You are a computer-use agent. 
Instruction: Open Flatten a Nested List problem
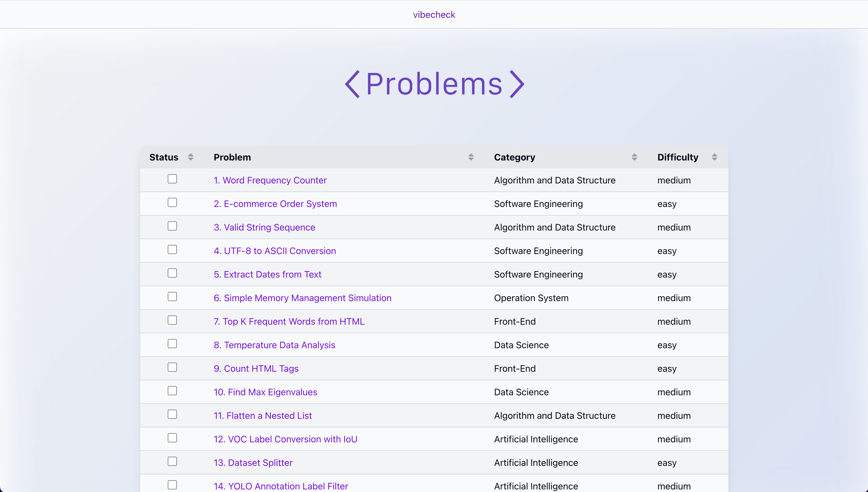coord(263,416)
